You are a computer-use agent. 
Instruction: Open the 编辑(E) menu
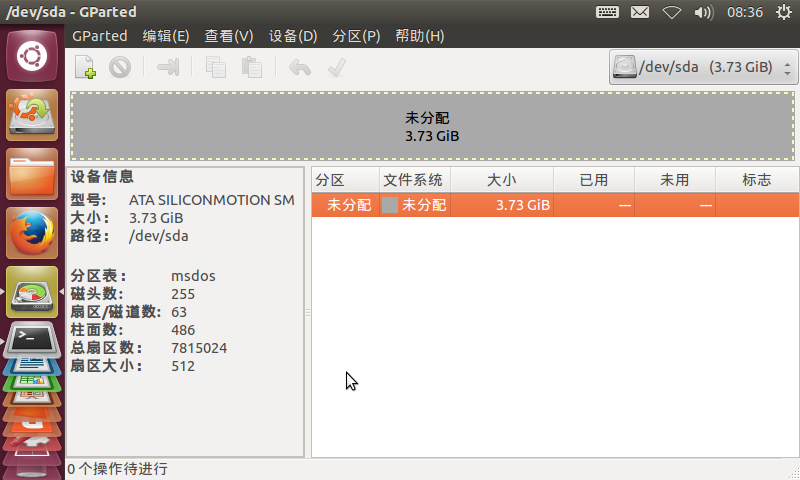pos(166,36)
